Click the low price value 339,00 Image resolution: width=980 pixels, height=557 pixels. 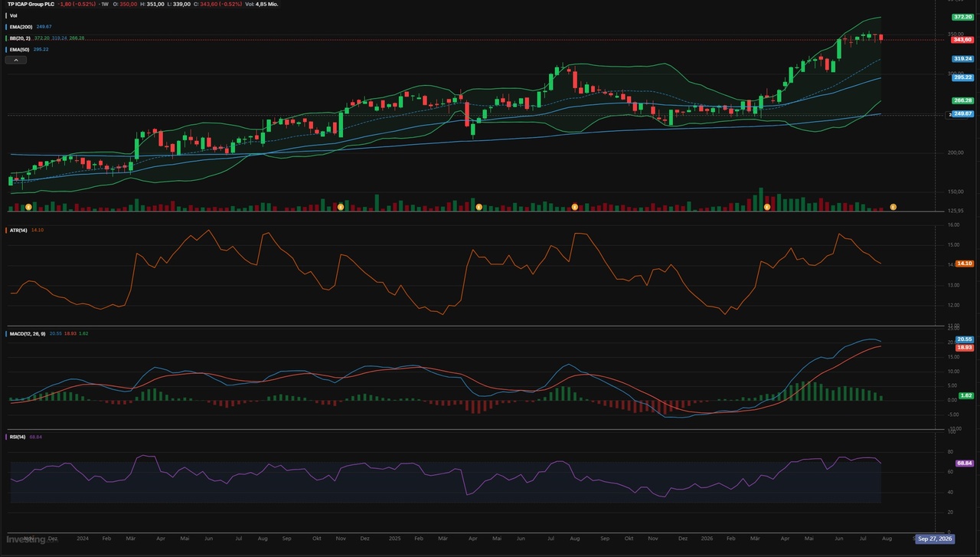(181, 4)
